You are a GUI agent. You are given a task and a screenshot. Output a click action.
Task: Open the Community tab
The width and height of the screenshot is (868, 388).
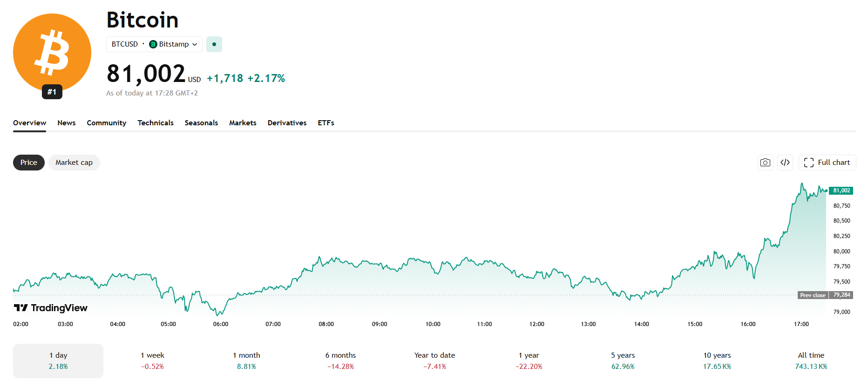pyautogui.click(x=107, y=123)
